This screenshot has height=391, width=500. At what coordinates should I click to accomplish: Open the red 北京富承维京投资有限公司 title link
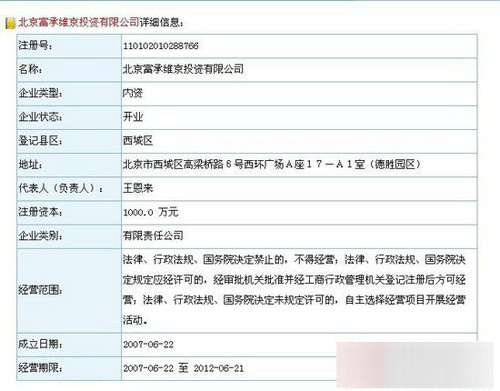point(79,22)
